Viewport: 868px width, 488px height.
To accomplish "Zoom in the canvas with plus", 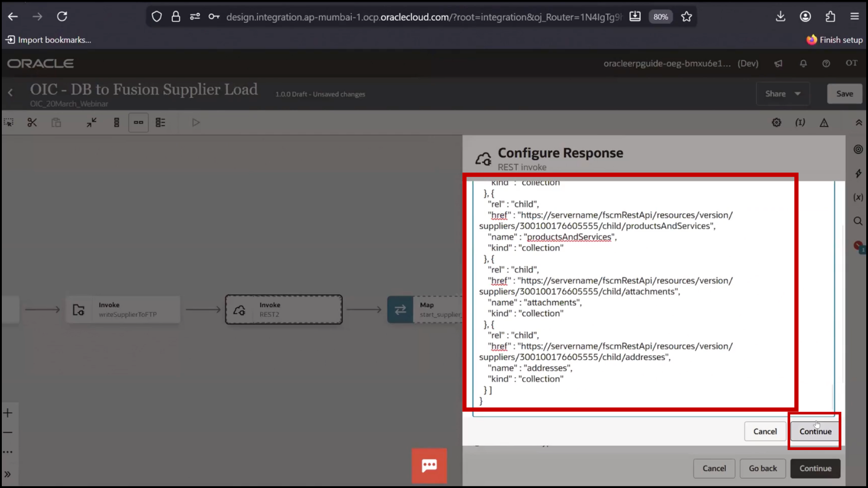I will 8,413.
